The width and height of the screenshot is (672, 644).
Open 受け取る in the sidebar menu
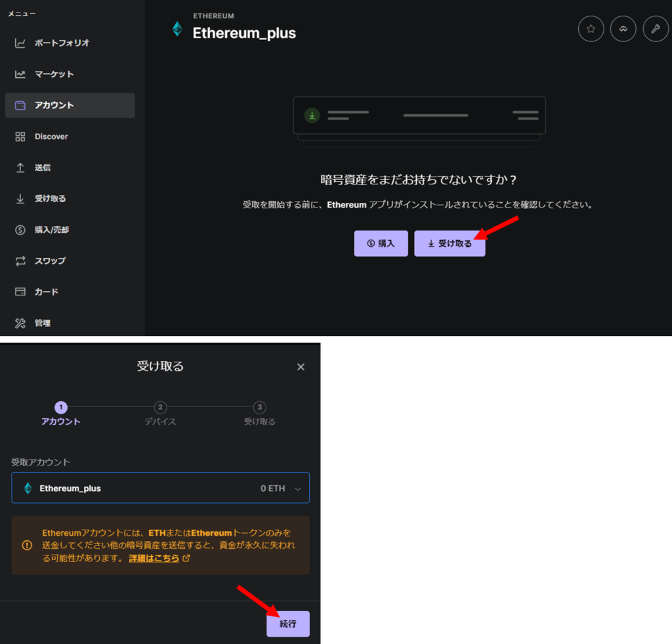coord(70,198)
